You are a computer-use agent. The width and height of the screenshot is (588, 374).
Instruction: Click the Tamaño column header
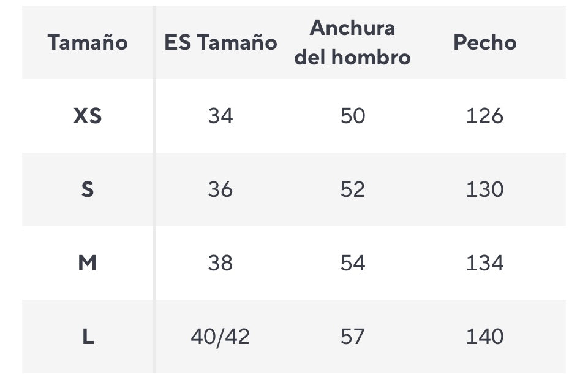88,42
